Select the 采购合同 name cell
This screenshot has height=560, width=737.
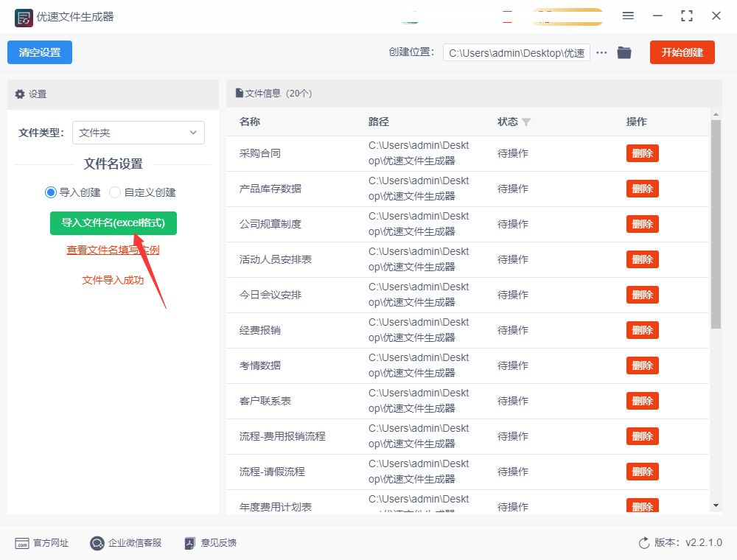pyautogui.click(x=260, y=153)
